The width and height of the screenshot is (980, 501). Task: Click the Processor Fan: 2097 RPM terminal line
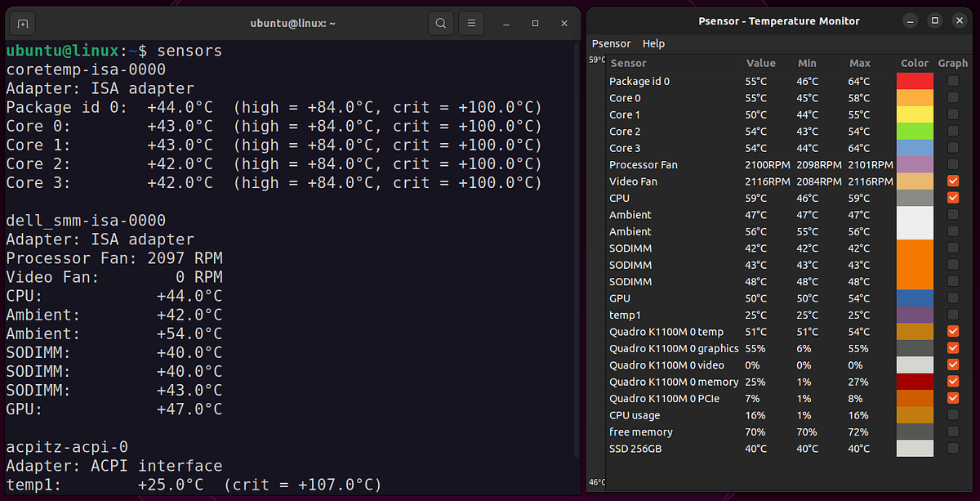(x=114, y=258)
